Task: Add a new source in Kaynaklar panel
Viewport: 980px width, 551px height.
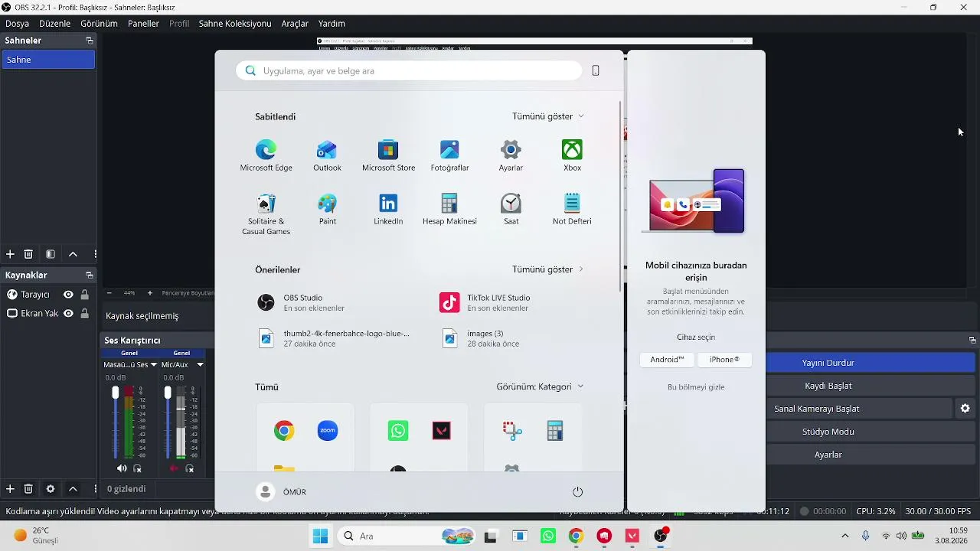Action: (10, 488)
